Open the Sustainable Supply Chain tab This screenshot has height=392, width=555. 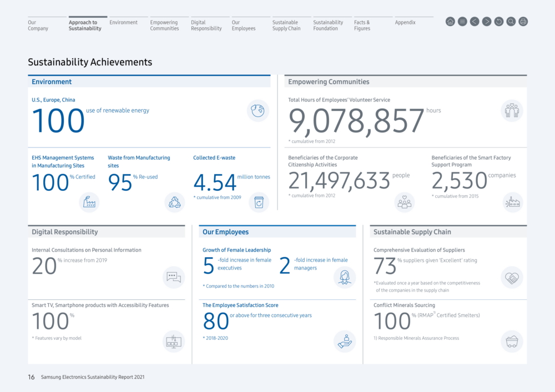tap(286, 25)
